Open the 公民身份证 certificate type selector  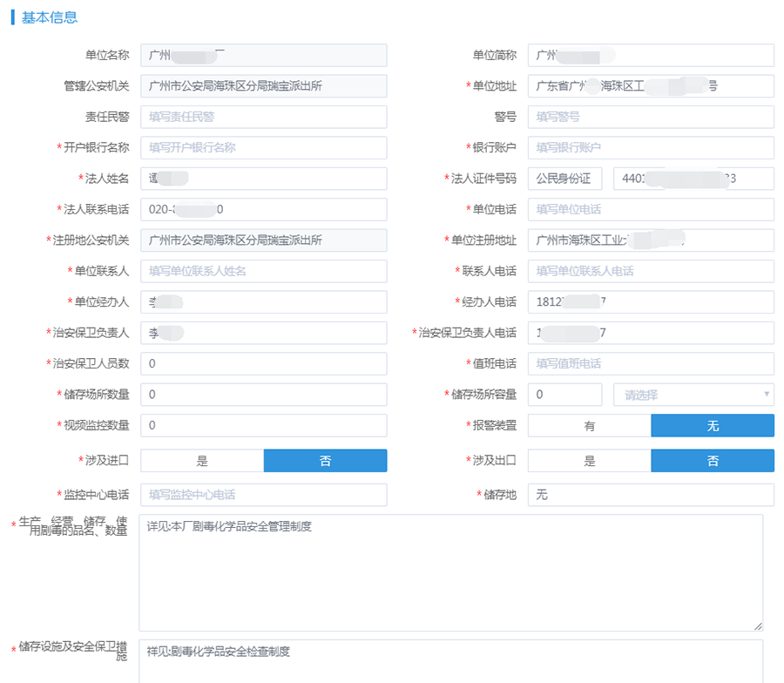click(x=564, y=179)
